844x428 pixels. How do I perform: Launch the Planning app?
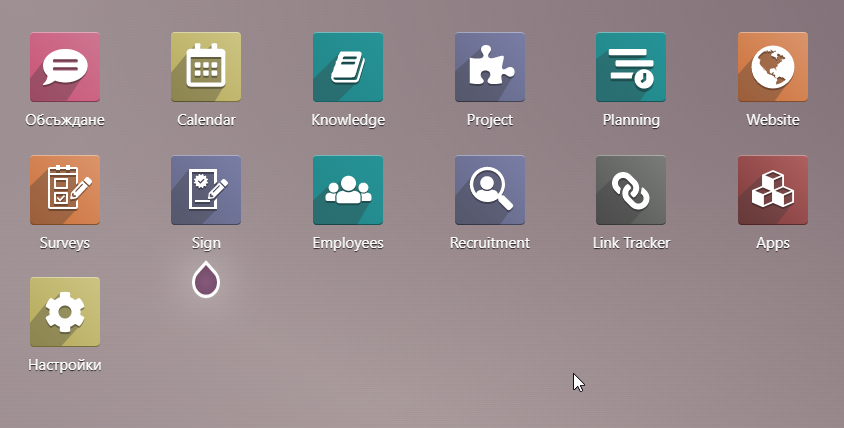point(631,67)
